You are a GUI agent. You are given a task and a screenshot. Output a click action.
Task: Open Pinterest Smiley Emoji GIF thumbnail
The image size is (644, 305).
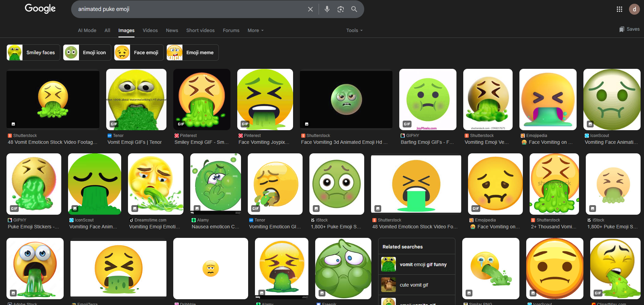pyautogui.click(x=202, y=100)
